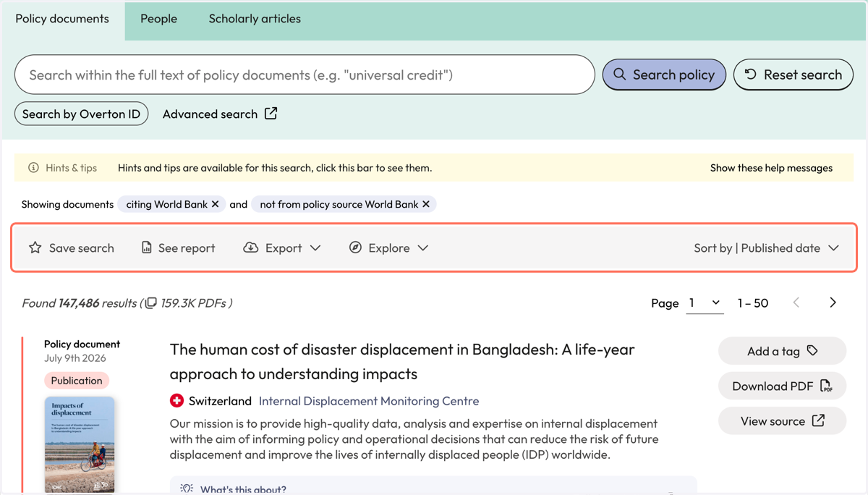
Task: Click the Explore compass icon
Action: (355, 247)
